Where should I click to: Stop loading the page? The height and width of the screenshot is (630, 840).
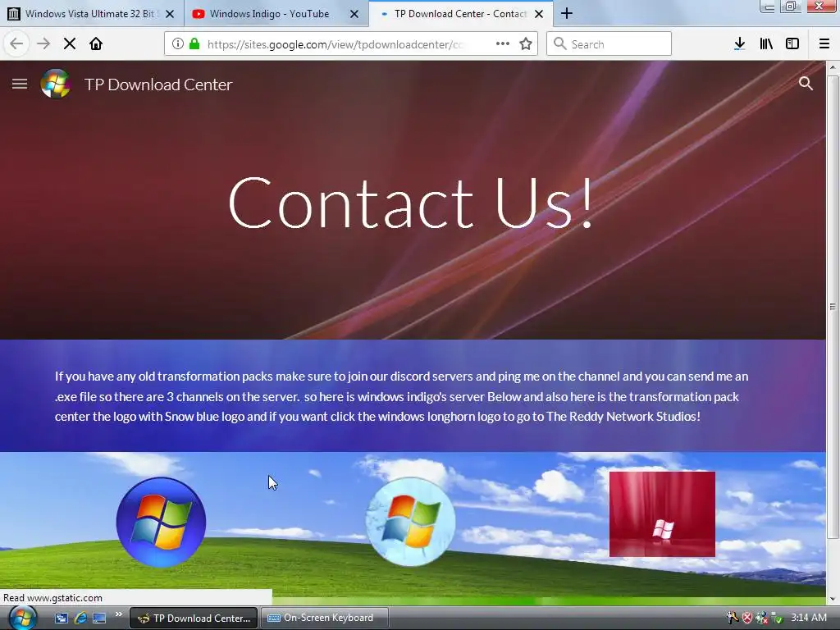pos(70,44)
